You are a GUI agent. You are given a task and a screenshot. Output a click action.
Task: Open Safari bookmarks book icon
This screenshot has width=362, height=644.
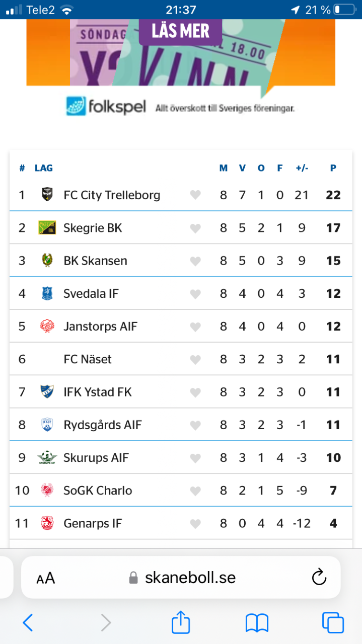(257, 623)
